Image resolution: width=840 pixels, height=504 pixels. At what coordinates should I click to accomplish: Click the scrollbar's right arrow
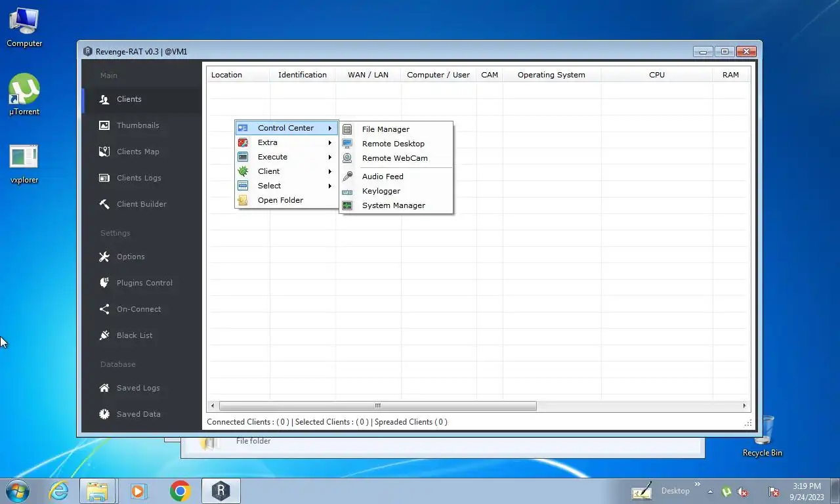744,406
